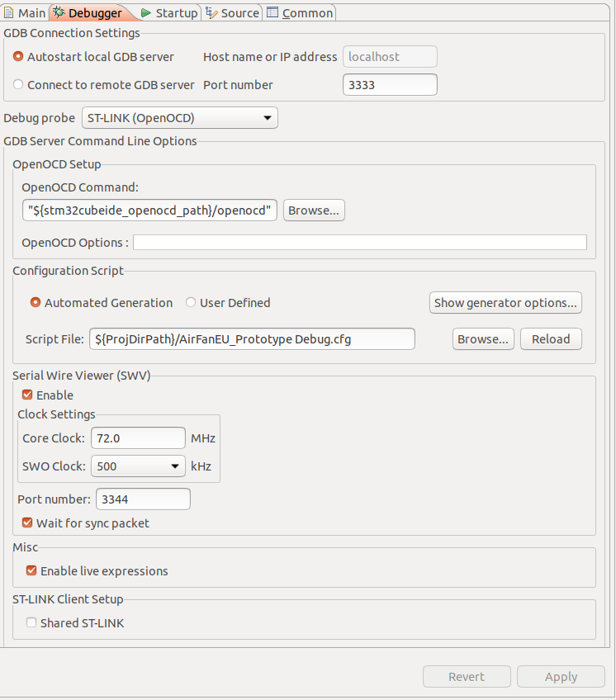Click the Main tab document icon
The height and width of the screenshot is (700, 616).
pyautogui.click(x=8, y=12)
